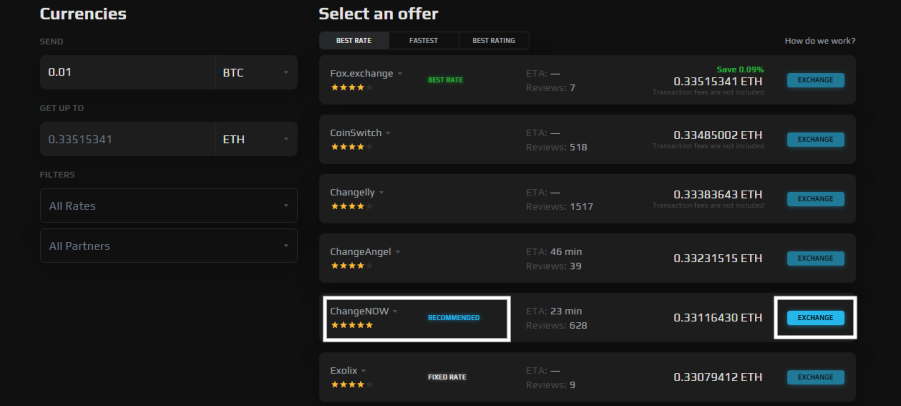Click the Exolix partner name

click(344, 371)
